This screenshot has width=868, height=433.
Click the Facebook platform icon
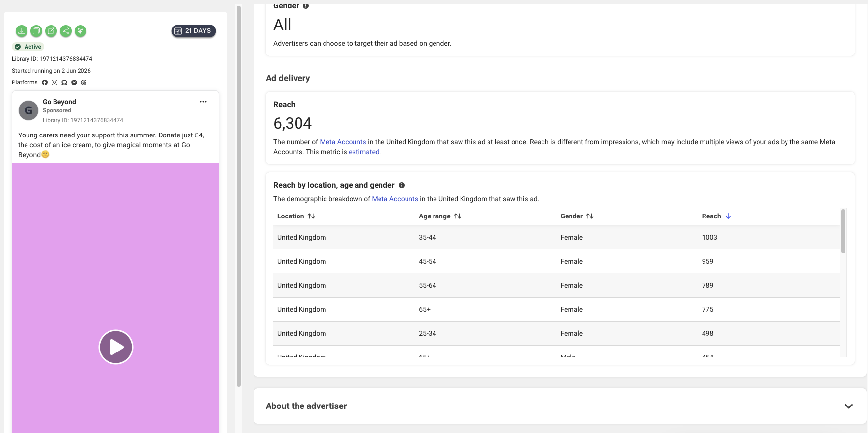point(45,82)
